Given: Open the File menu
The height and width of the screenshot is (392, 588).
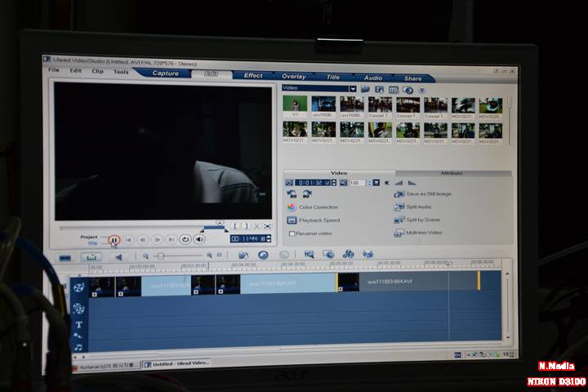Looking at the screenshot, I should [x=54, y=69].
